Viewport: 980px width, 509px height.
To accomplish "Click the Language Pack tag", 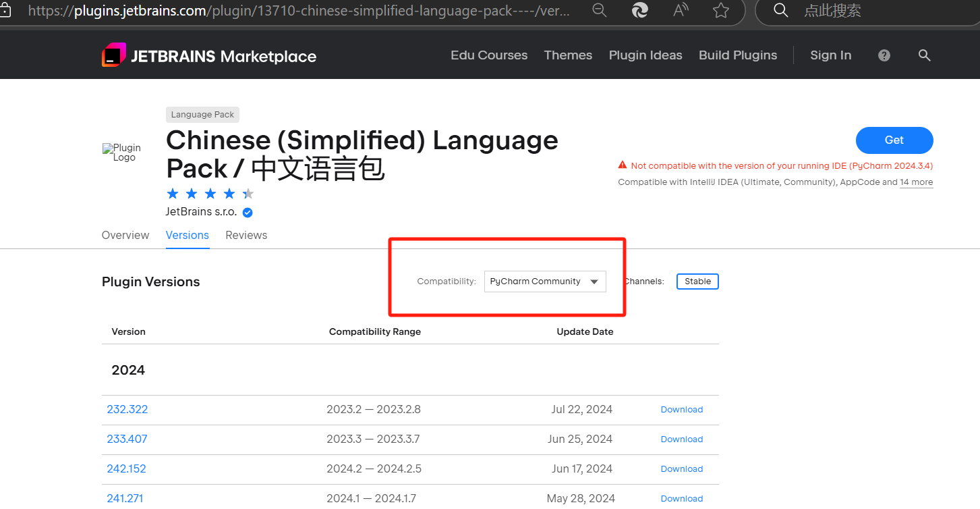I will (202, 115).
